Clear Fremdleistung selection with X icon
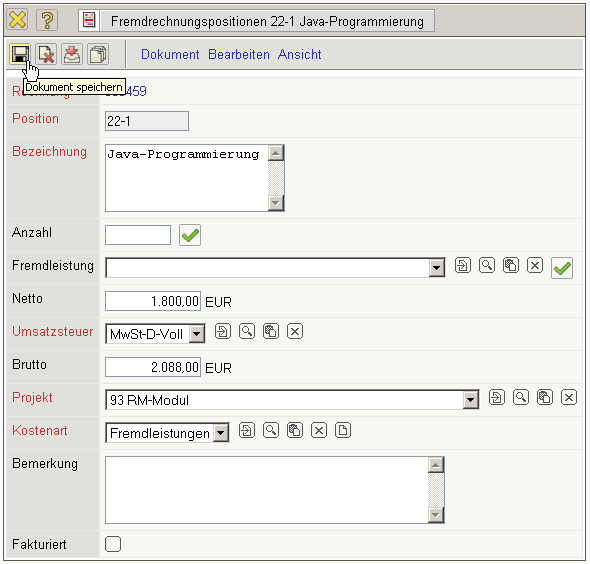Screen dimensions: 590x564 pyautogui.click(x=535, y=265)
